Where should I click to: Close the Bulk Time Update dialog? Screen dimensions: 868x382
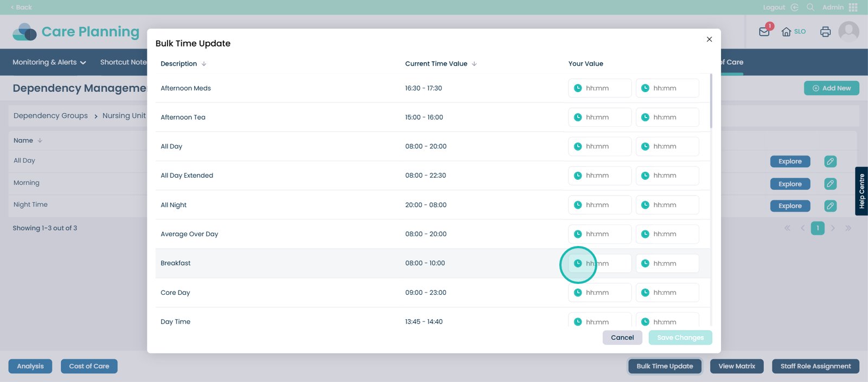pyautogui.click(x=709, y=39)
